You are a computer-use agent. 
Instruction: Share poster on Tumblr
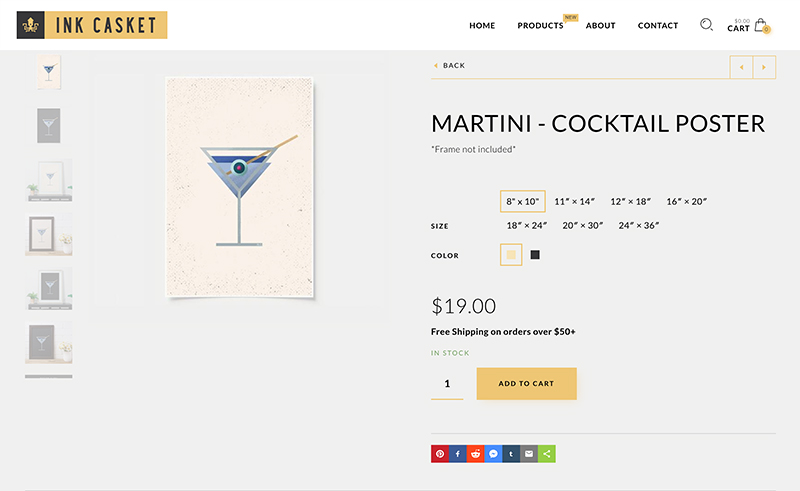(x=511, y=454)
